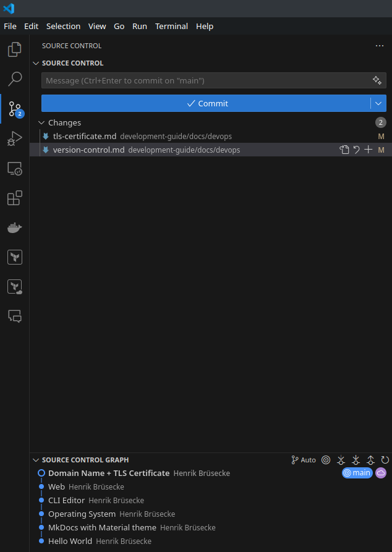
Task: Open Run and Debug view
Action: click(14, 138)
